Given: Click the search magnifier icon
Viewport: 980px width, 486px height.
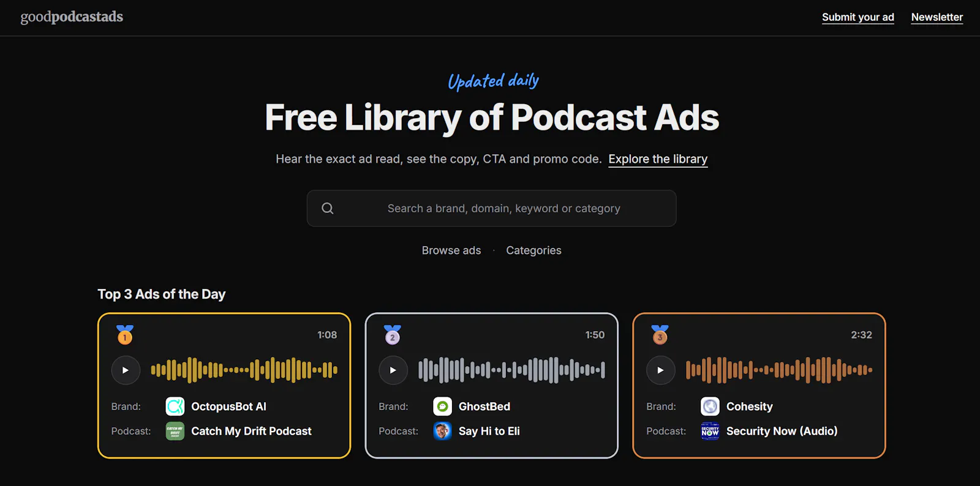Looking at the screenshot, I should (x=328, y=208).
